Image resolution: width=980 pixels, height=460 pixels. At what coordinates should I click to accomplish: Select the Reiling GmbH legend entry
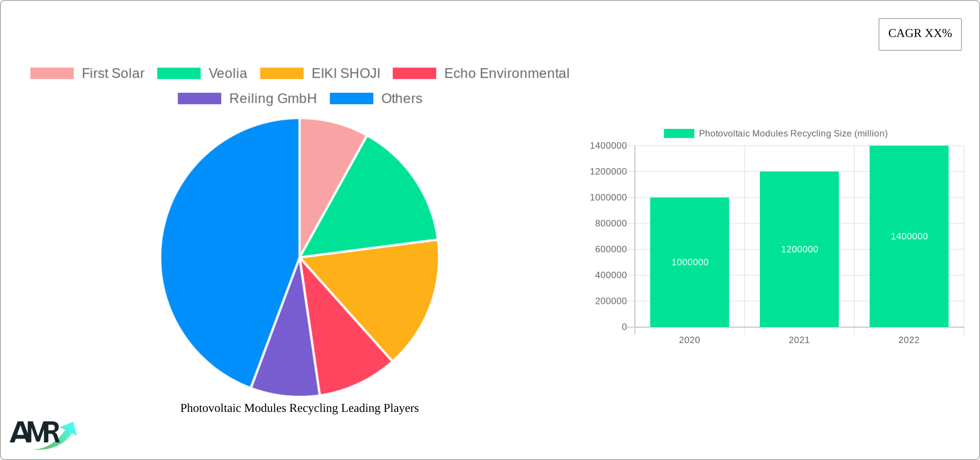[273, 98]
